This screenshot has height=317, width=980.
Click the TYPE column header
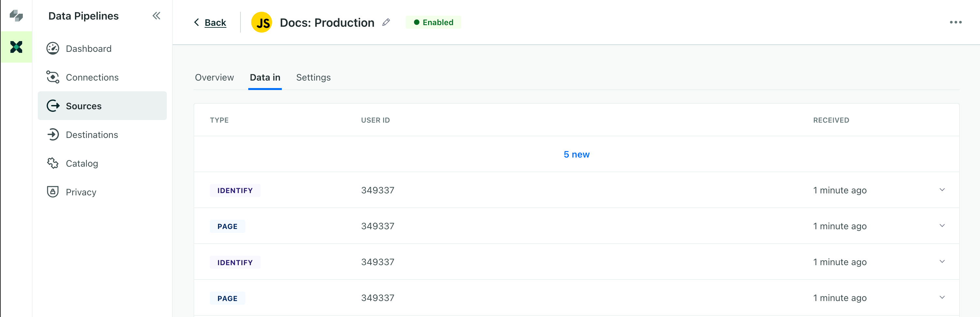point(219,120)
